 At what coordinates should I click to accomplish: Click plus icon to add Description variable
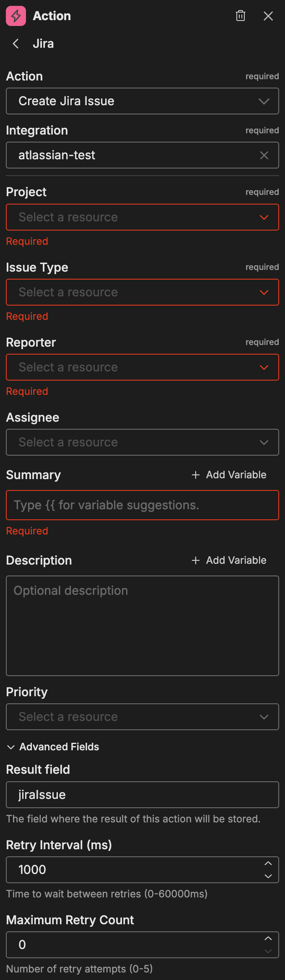[195, 560]
